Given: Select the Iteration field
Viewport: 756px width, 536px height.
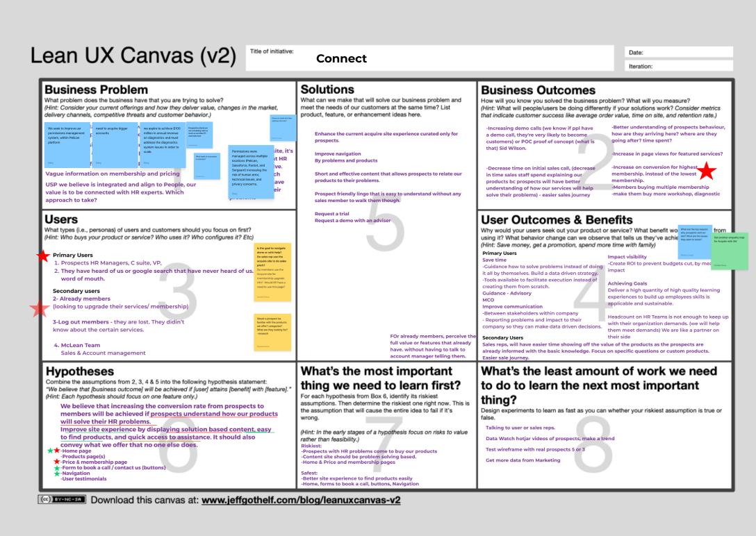Looking at the screenshot, I should pyautogui.click(x=679, y=66).
